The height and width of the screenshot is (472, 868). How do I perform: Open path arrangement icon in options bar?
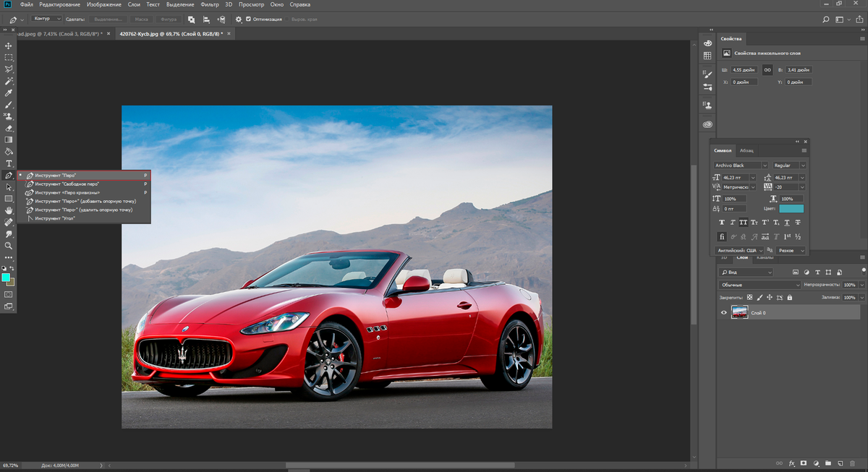221,19
